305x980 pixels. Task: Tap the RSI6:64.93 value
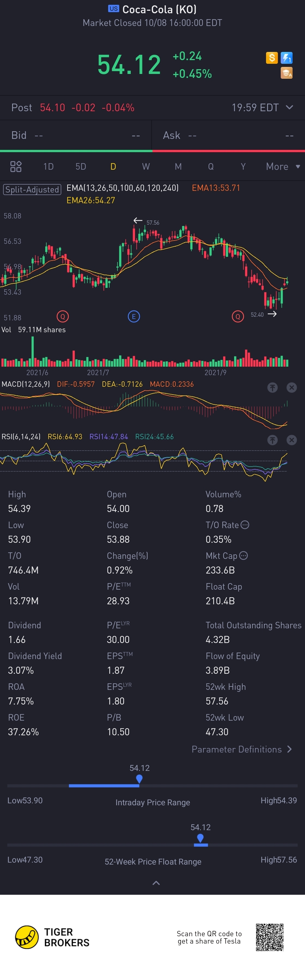65,436
